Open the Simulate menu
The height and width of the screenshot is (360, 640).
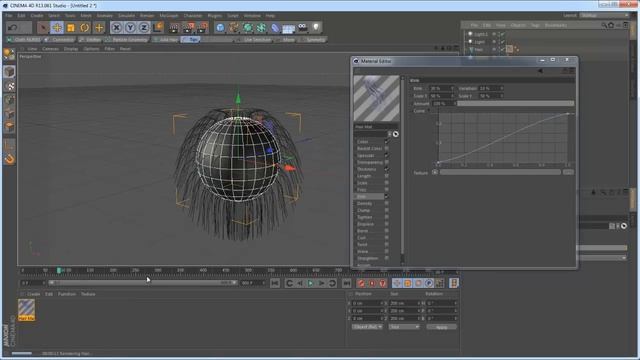point(126,16)
